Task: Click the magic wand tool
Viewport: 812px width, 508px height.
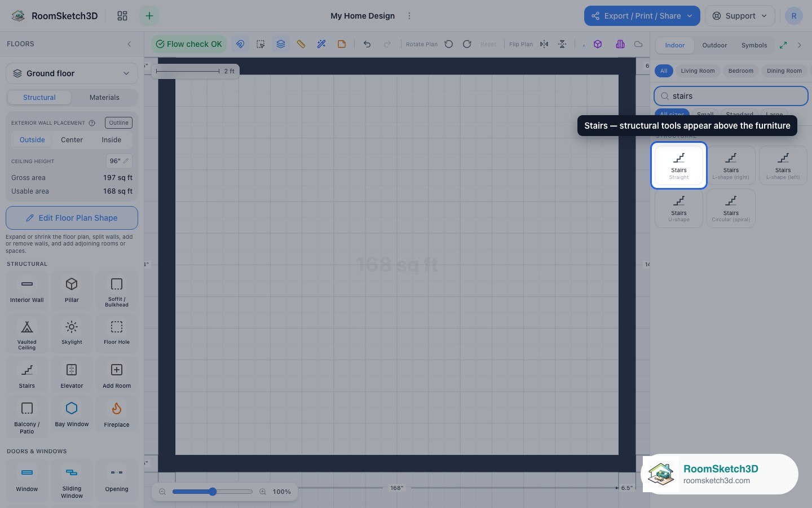Action: (321, 44)
